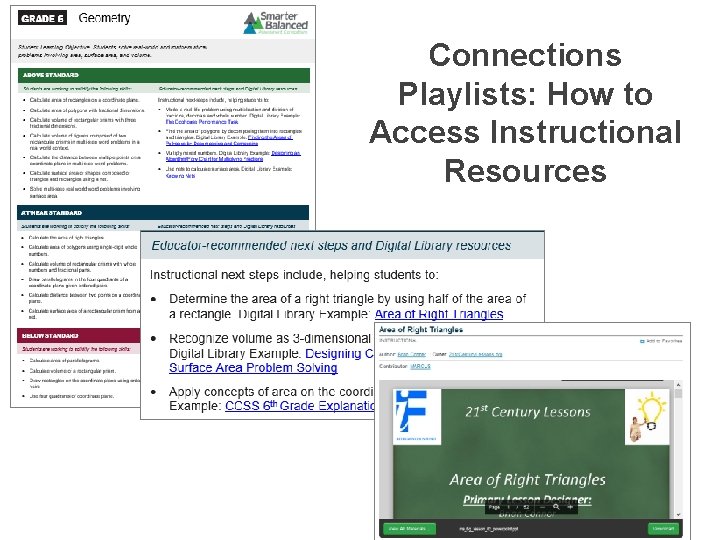Click the Add to Favorites icon
The height and width of the screenshot is (540, 720).
pyautogui.click(x=642, y=341)
